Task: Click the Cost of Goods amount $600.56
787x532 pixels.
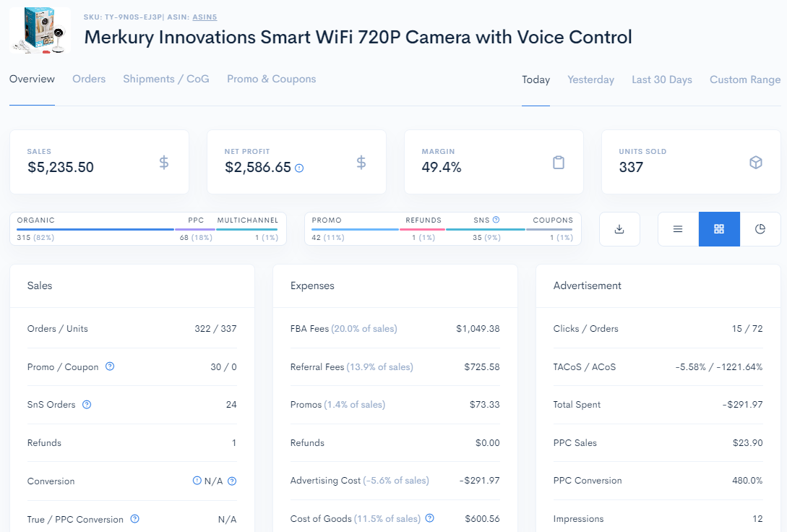Action: (x=482, y=518)
